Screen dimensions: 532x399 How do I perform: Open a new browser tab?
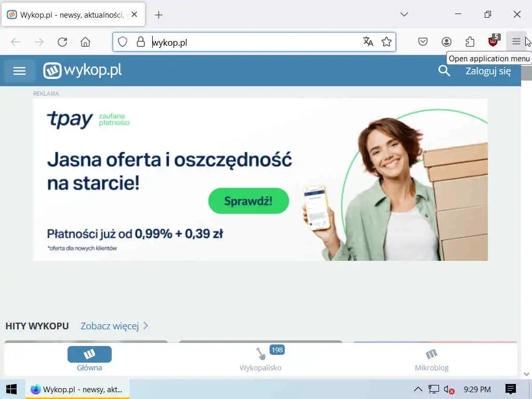tap(158, 15)
